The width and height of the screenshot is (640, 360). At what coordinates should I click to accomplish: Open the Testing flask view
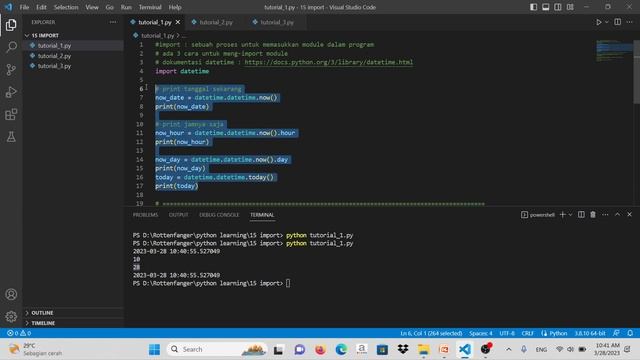(x=11, y=137)
